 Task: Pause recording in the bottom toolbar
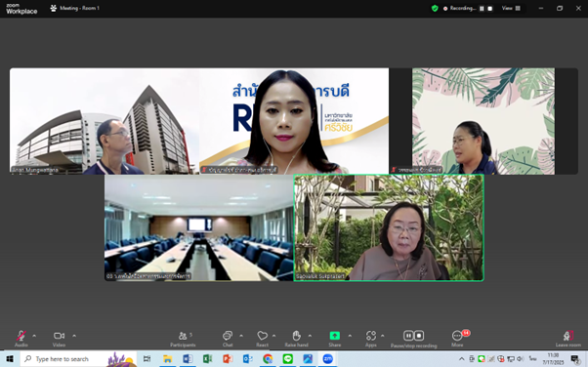[408, 336]
